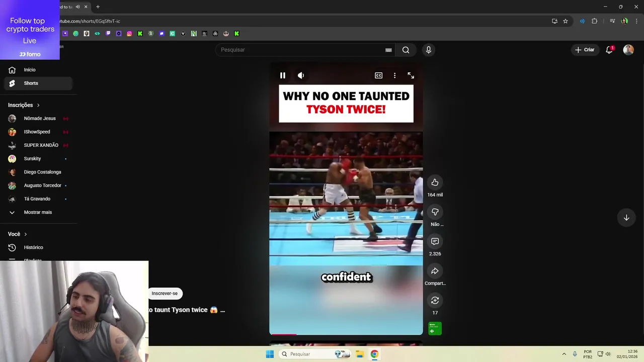The width and height of the screenshot is (644, 362).
Task: Open the green circular bookmark icon
Action: pos(75,34)
